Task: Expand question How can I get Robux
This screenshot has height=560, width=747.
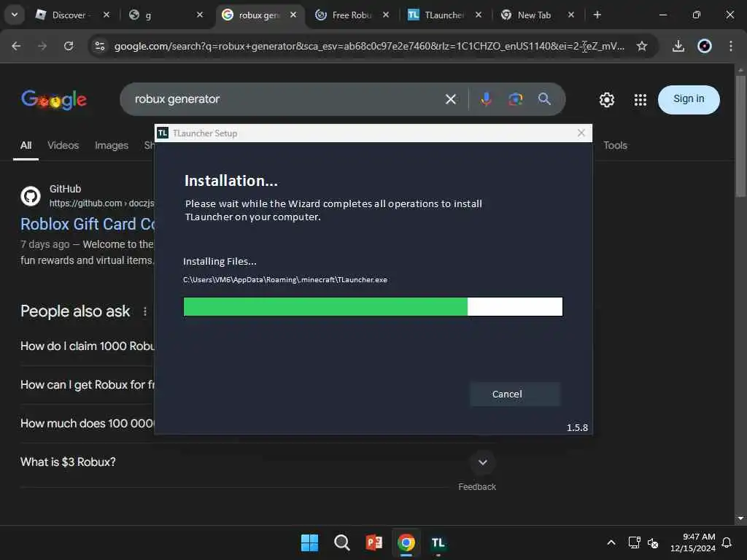Action: click(x=88, y=385)
